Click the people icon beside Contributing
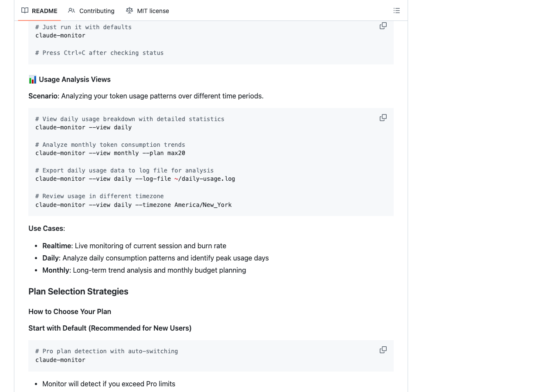 coord(71,10)
